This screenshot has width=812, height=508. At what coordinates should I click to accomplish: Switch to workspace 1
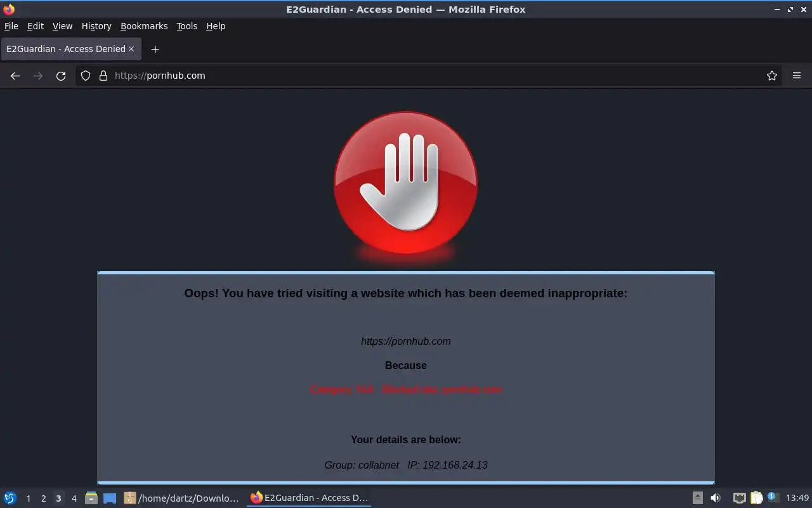[x=28, y=498]
